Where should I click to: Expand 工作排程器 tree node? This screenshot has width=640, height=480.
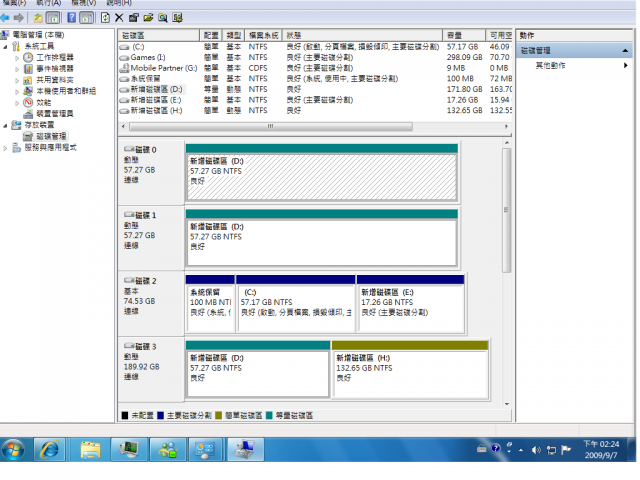pyautogui.click(x=17, y=57)
